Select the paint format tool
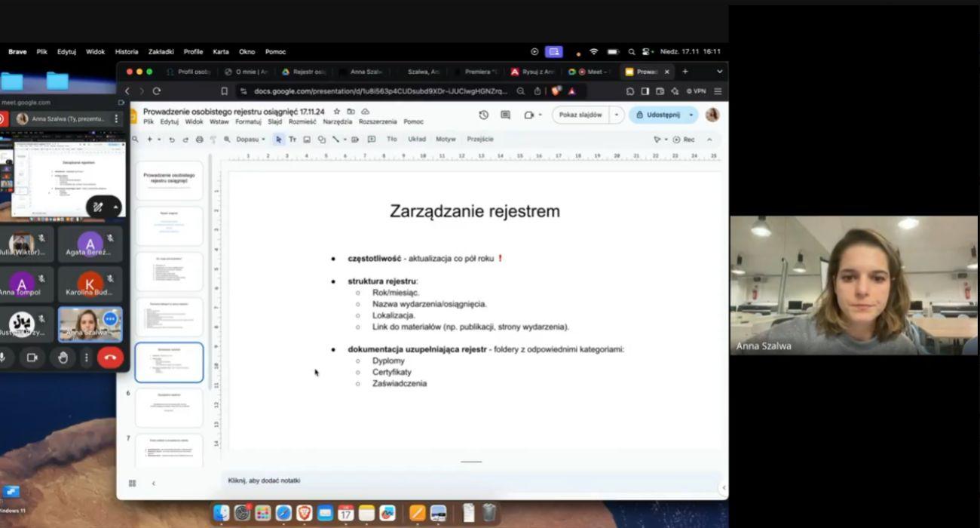The height and width of the screenshot is (528, 980). [x=213, y=140]
